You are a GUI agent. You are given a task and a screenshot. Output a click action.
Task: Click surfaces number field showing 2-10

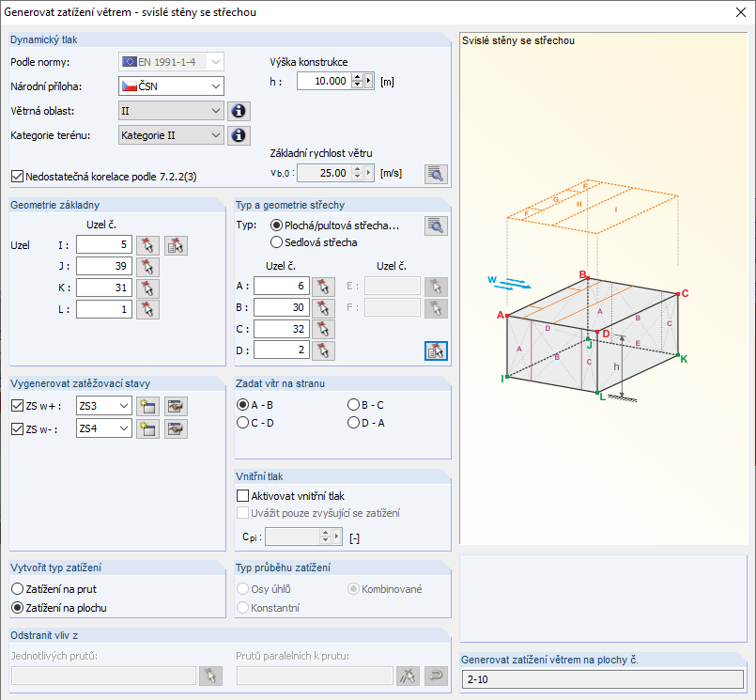pos(603,679)
